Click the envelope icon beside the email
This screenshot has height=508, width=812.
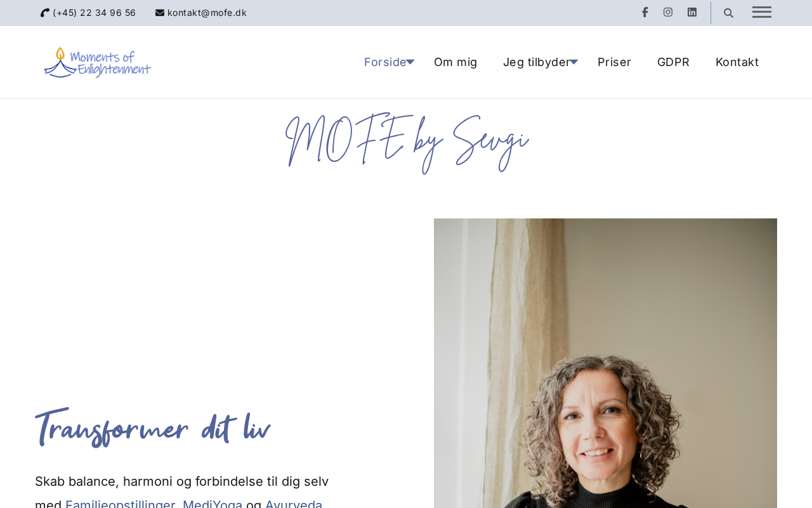pyautogui.click(x=160, y=13)
